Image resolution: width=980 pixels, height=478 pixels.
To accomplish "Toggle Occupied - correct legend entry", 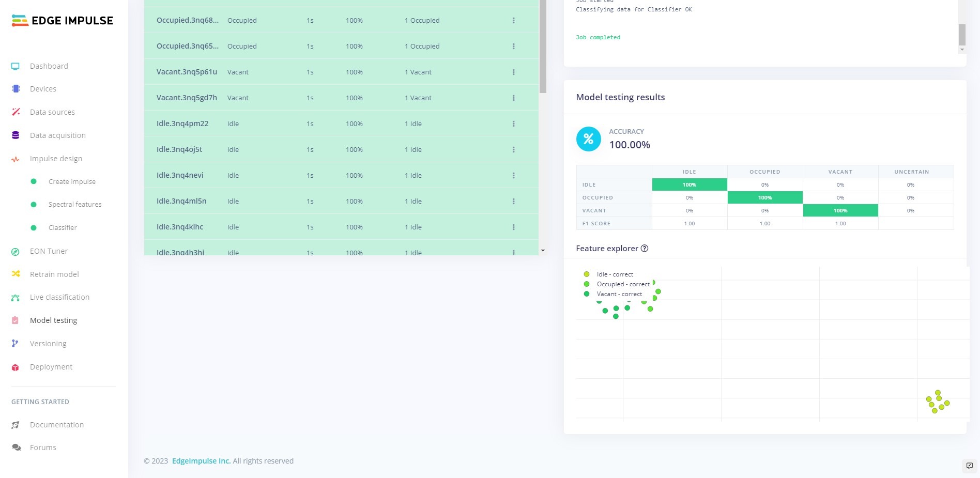I will [x=623, y=284].
